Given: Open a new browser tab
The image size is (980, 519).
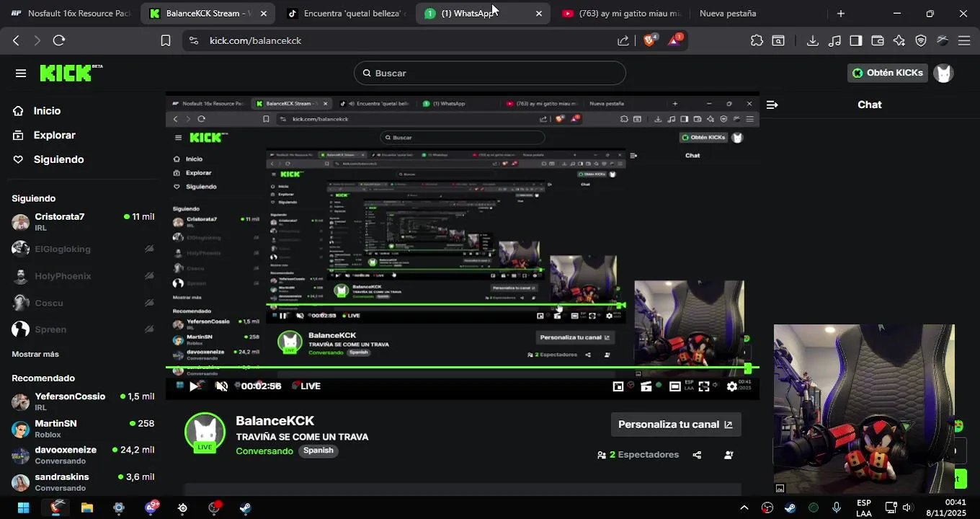Looking at the screenshot, I should click(x=840, y=13).
